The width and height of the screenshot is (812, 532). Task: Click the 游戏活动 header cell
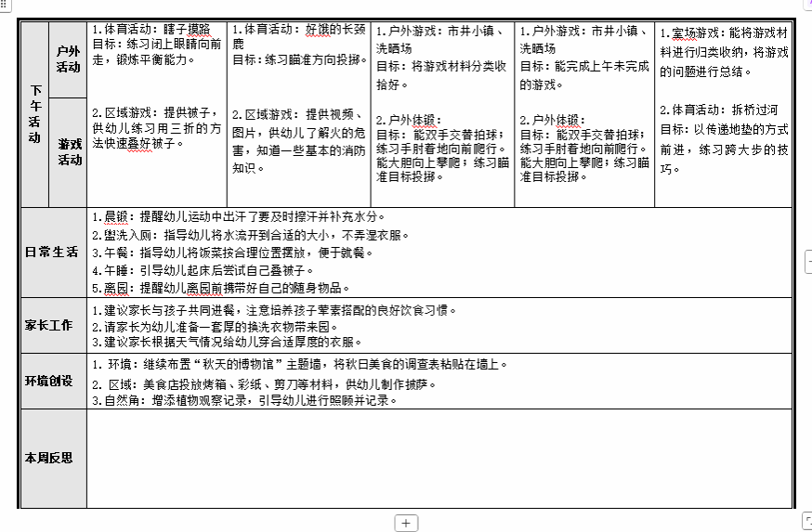[x=68, y=151]
